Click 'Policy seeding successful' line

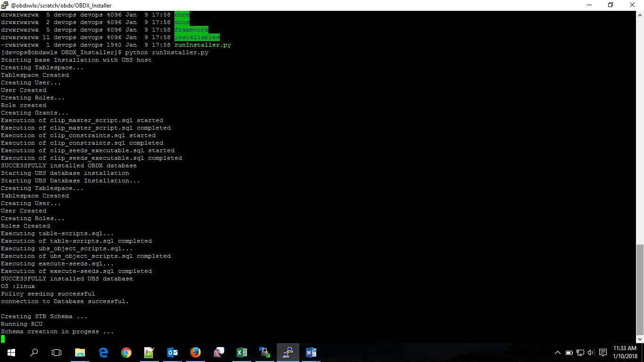click(x=48, y=294)
